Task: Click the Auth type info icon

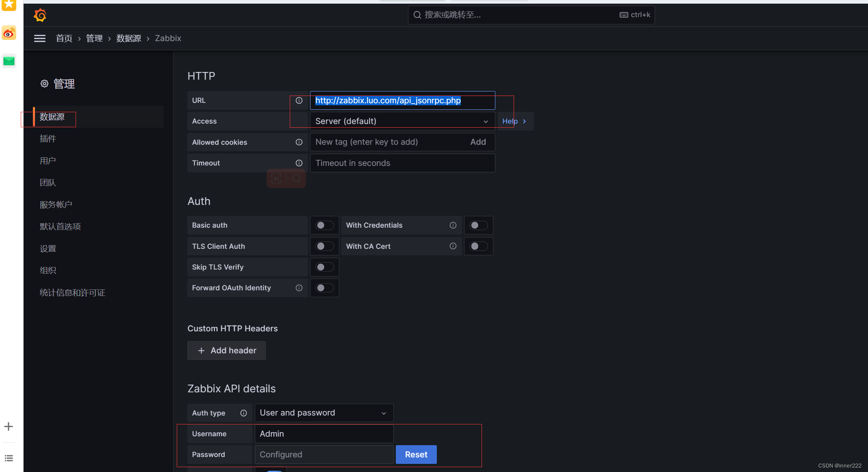Action: pos(243,413)
